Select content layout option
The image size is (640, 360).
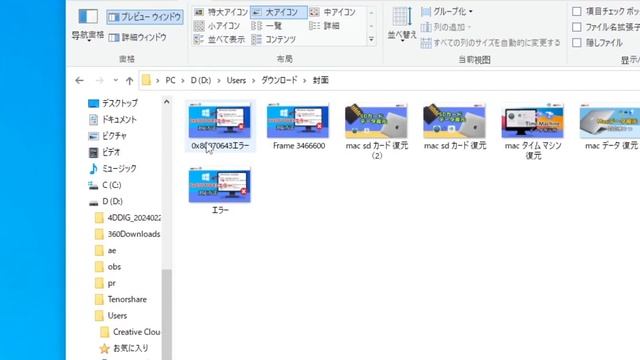coord(273,40)
